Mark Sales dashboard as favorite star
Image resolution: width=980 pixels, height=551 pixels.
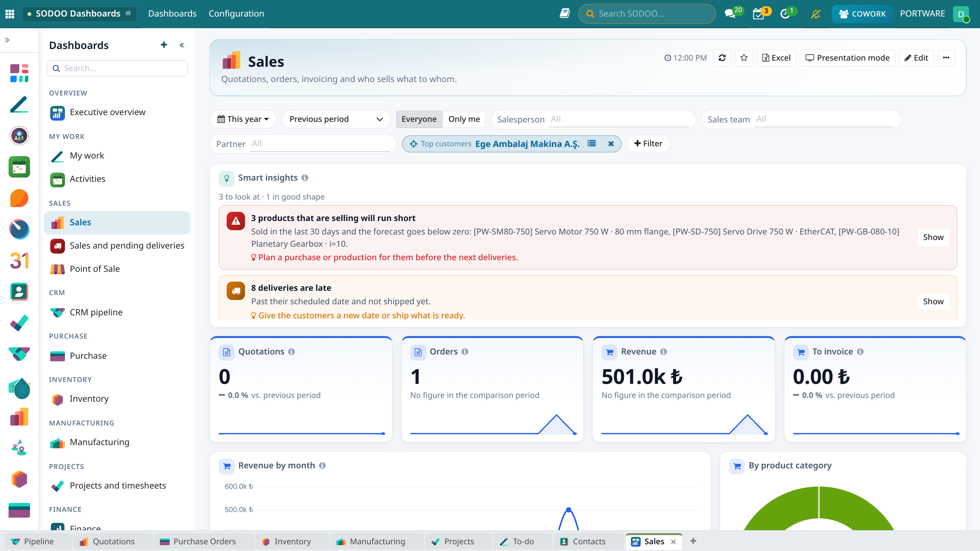744,58
